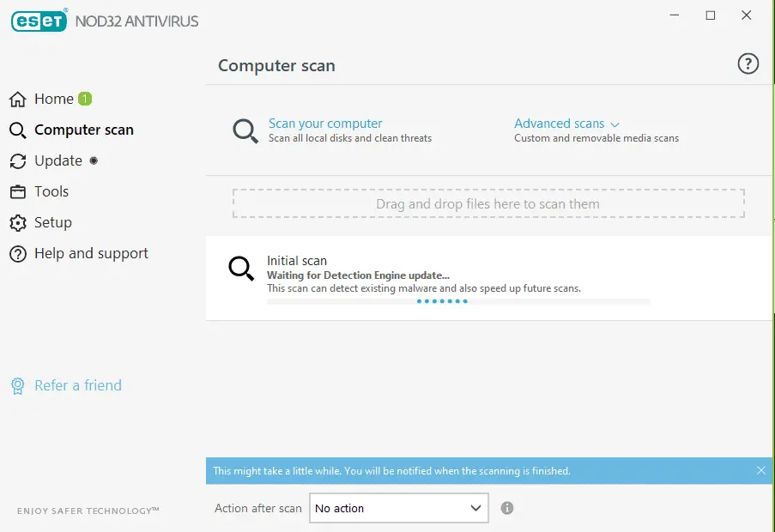Click the Refer a friend gift icon

18,385
